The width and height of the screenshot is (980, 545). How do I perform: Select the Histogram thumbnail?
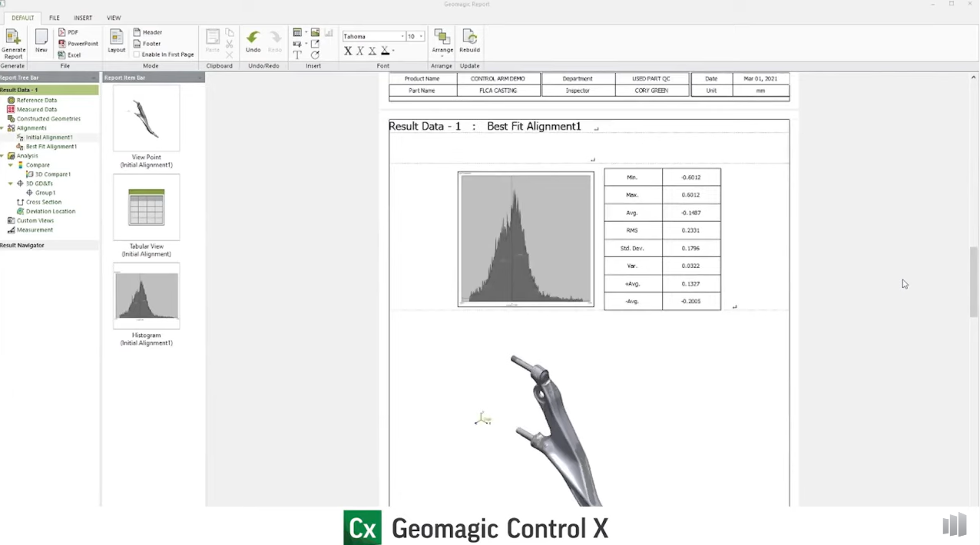point(146,296)
